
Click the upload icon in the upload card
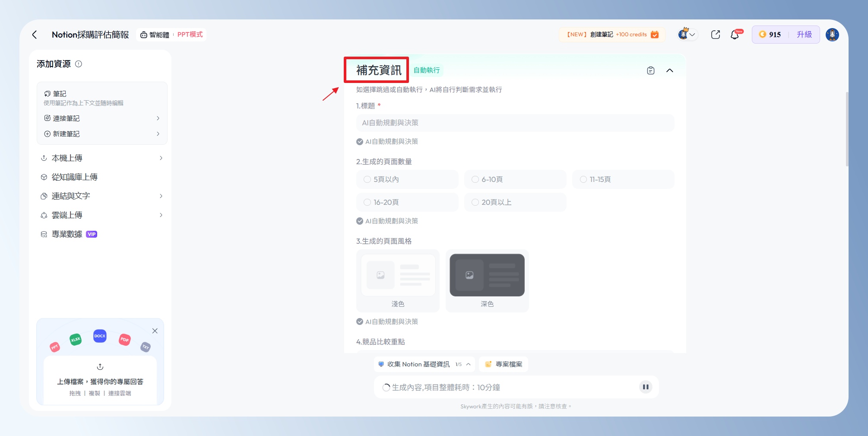click(100, 367)
